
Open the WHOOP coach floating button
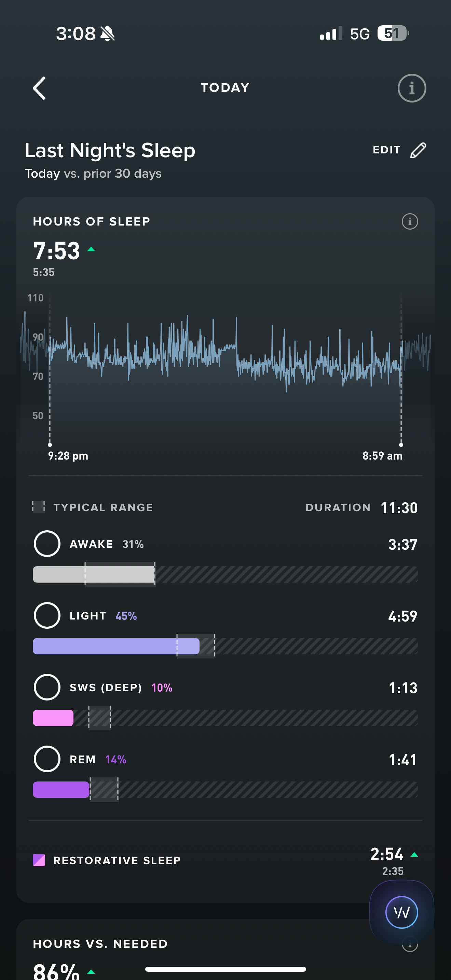click(401, 912)
